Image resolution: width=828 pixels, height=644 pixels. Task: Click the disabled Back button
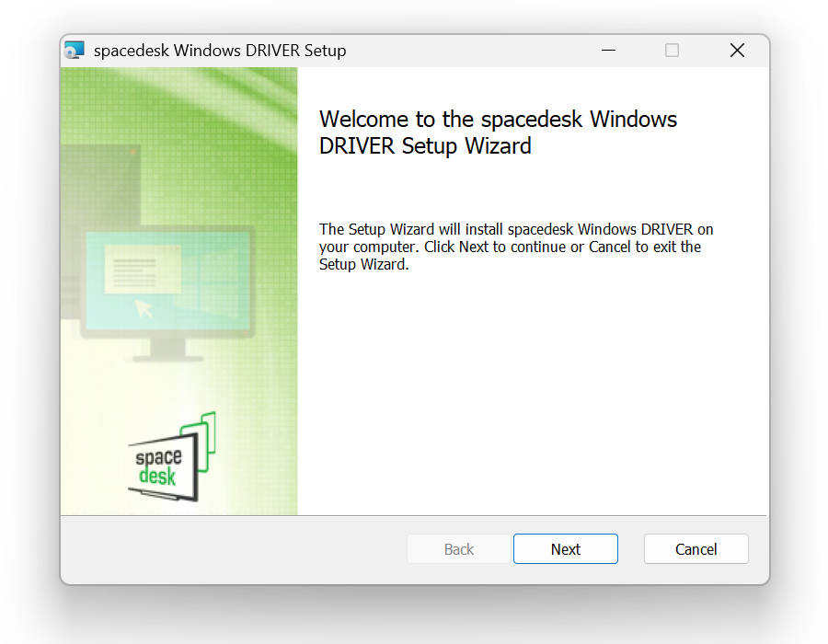tap(459, 549)
